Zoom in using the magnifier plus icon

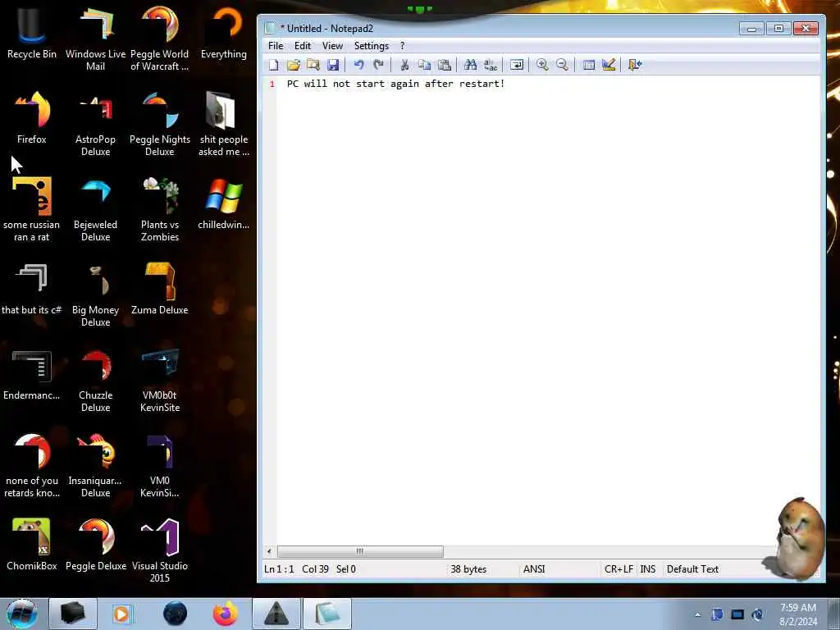(542, 66)
